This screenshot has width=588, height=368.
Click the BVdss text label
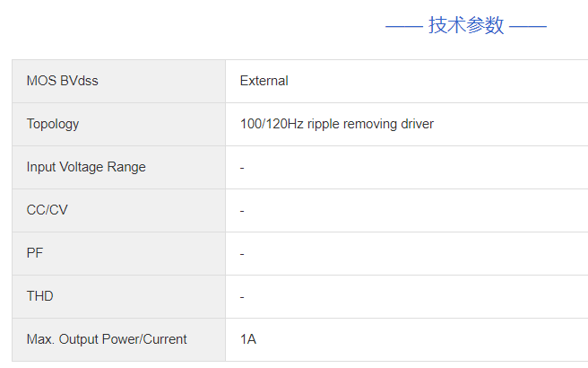79,81
